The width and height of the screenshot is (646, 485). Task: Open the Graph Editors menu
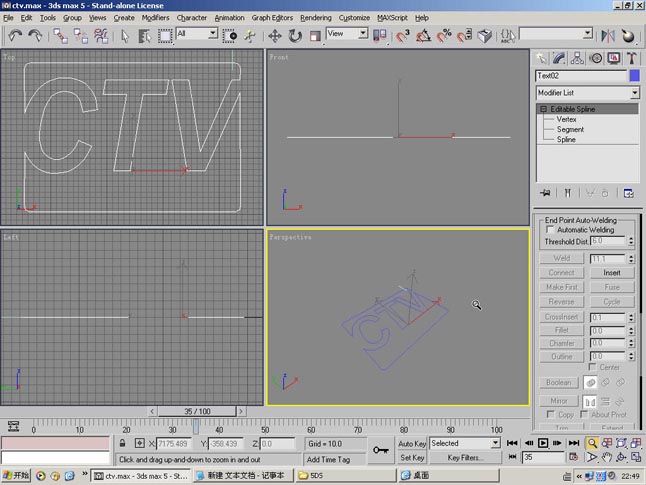[272, 18]
